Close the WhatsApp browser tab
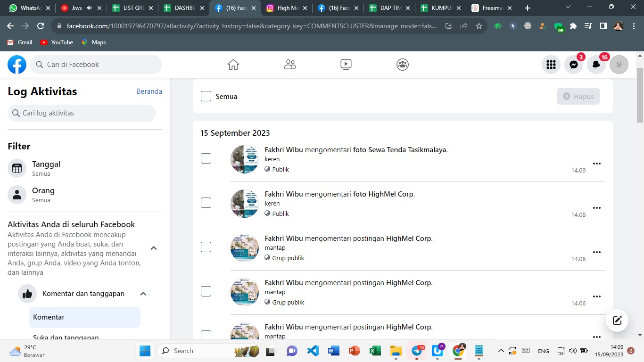 [48, 8]
